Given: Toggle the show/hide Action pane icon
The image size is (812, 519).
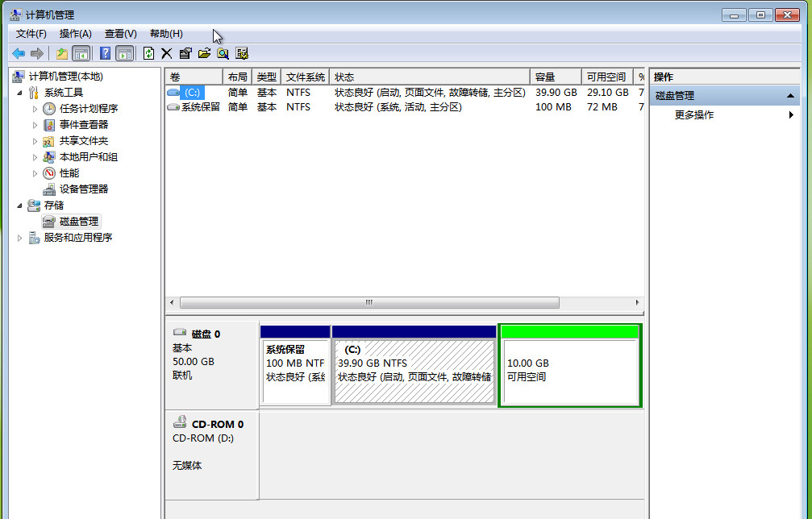Looking at the screenshot, I should 124,53.
